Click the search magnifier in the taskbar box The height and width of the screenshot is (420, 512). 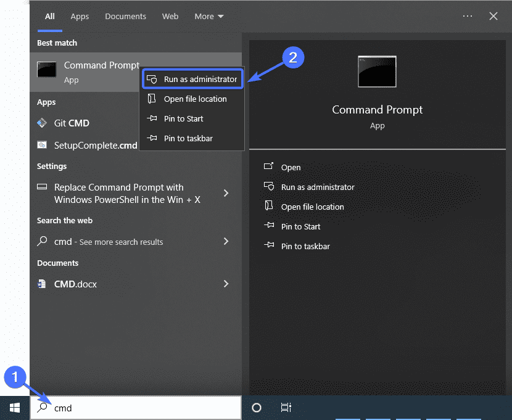[43, 407]
